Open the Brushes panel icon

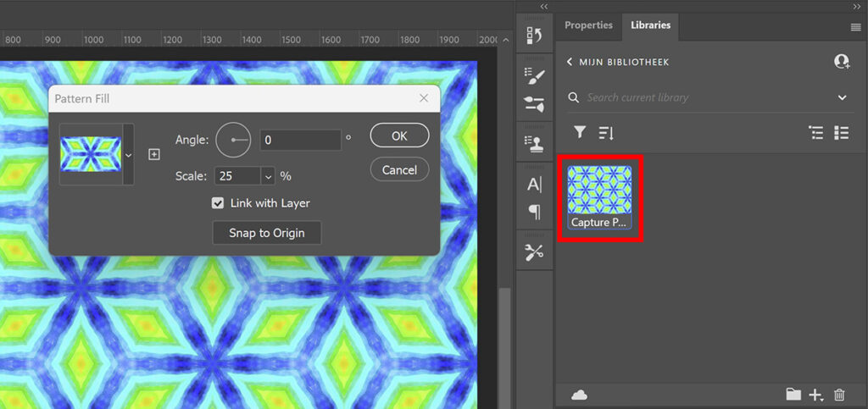pyautogui.click(x=534, y=103)
